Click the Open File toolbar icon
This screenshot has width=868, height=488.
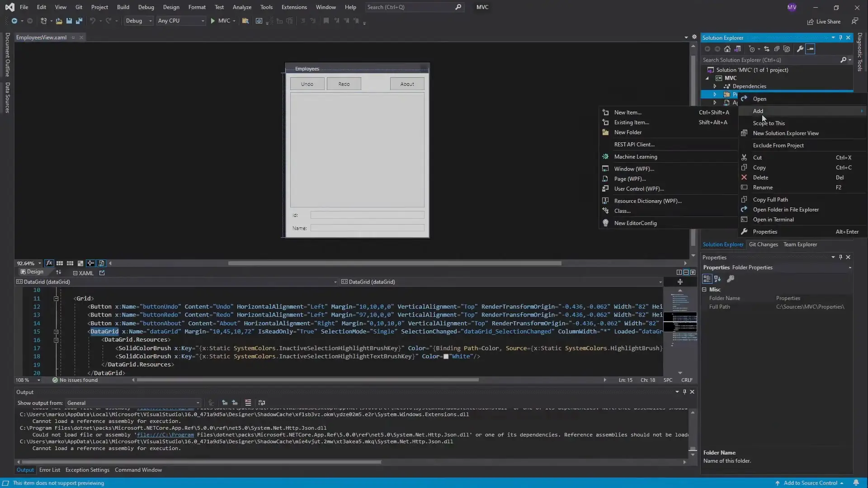point(59,21)
